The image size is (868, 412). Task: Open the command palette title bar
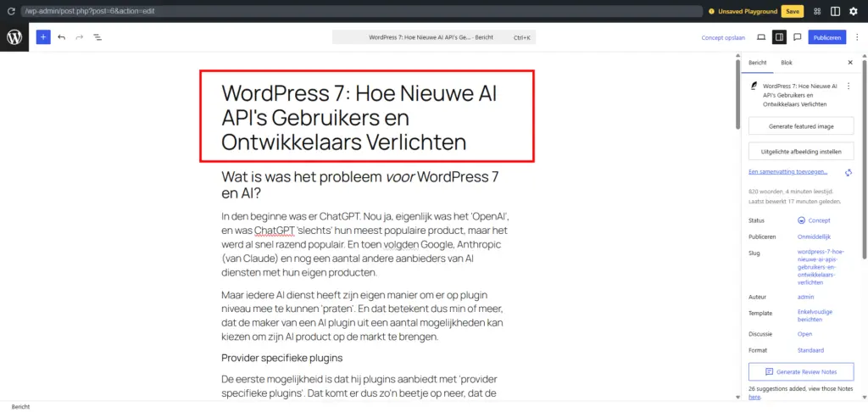(434, 37)
